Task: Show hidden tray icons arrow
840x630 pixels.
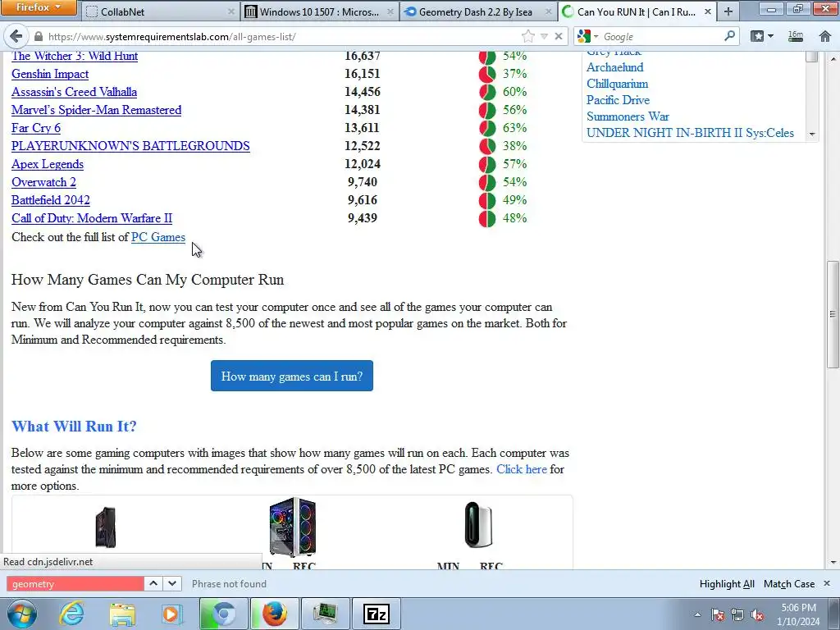Action: pyautogui.click(x=697, y=614)
